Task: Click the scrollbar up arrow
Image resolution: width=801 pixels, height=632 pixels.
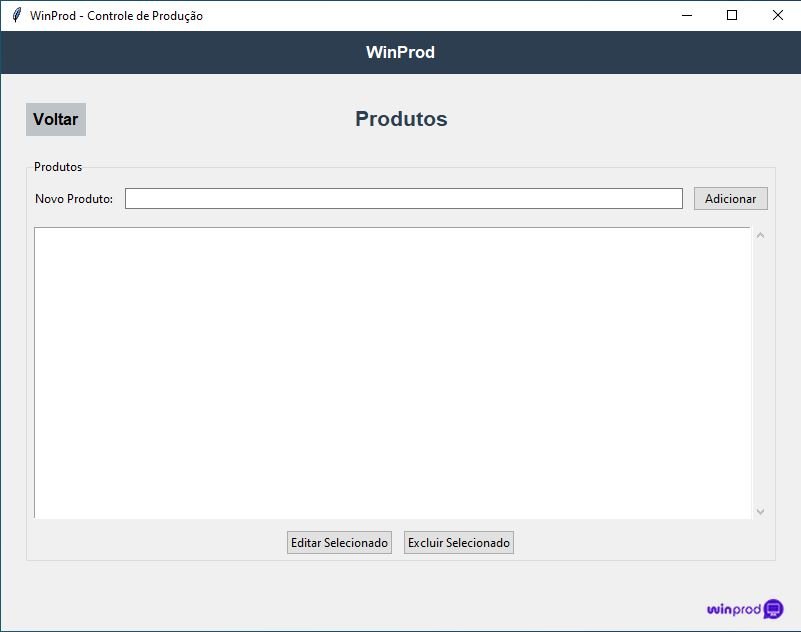Action: (x=760, y=235)
